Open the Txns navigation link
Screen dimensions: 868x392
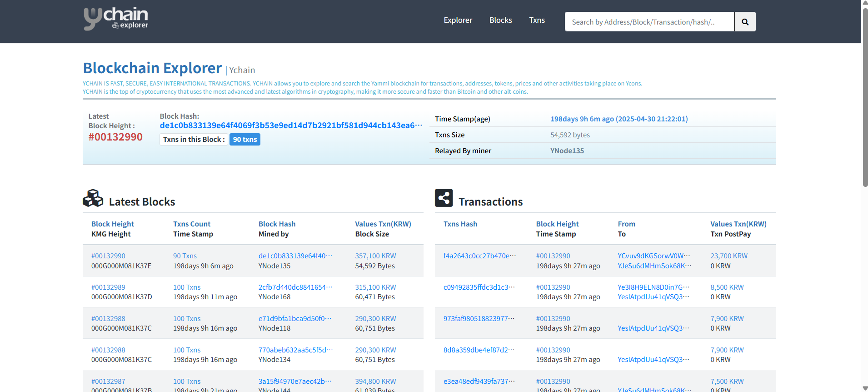click(x=537, y=20)
